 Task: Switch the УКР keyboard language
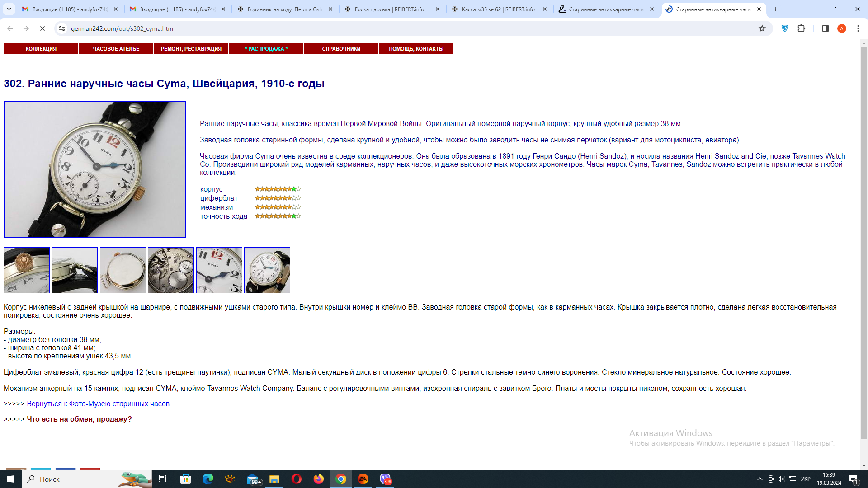click(806, 479)
